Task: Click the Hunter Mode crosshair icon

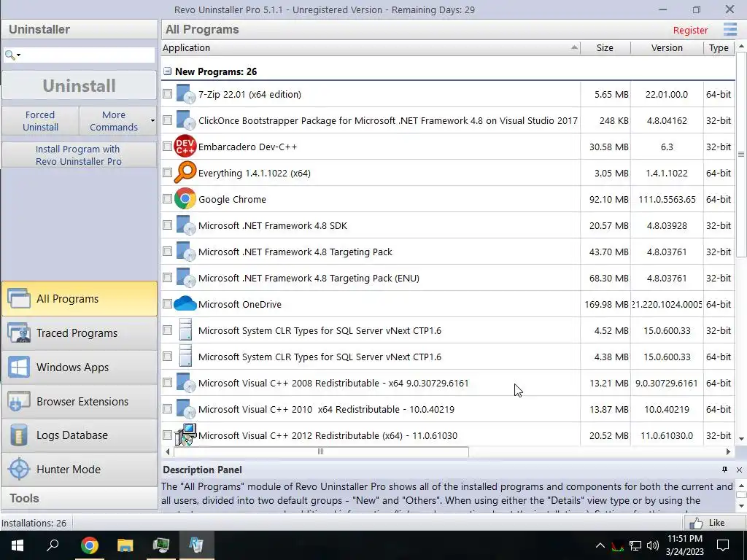Action: 19,469
